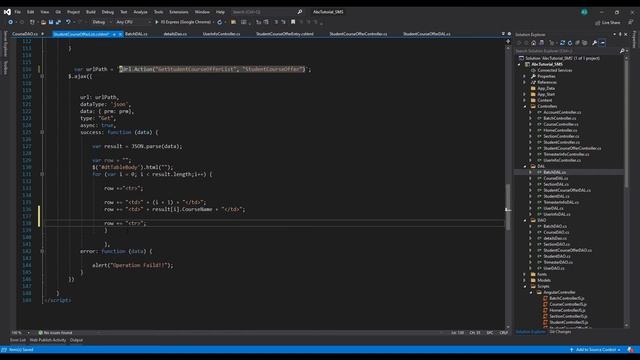Open the Git menu

click(x=58, y=12)
